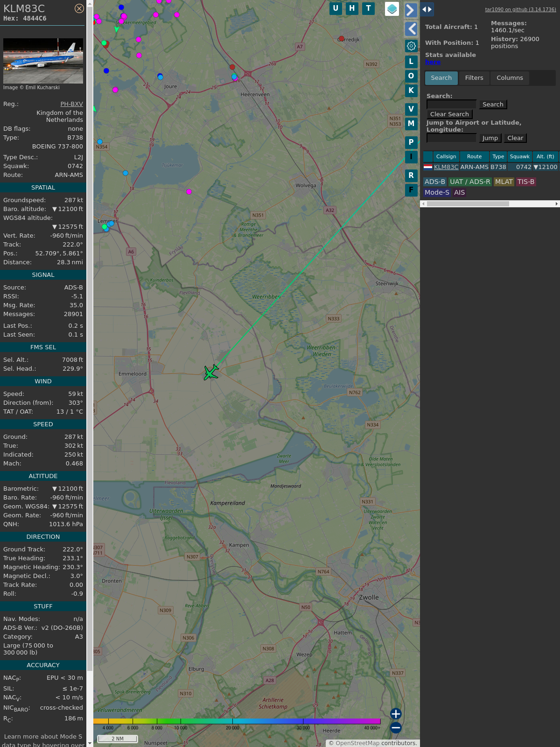Toggle the ADS-B source filter

click(x=435, y=182)
